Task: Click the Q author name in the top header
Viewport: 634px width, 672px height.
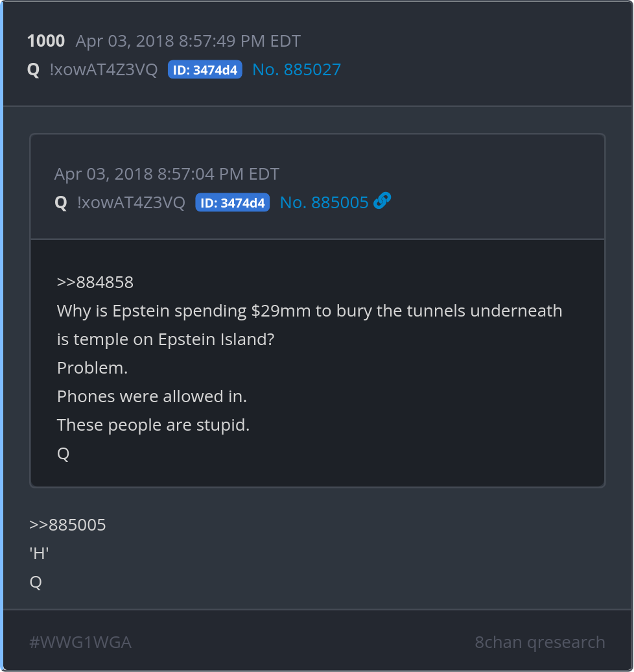Action: 33,70
